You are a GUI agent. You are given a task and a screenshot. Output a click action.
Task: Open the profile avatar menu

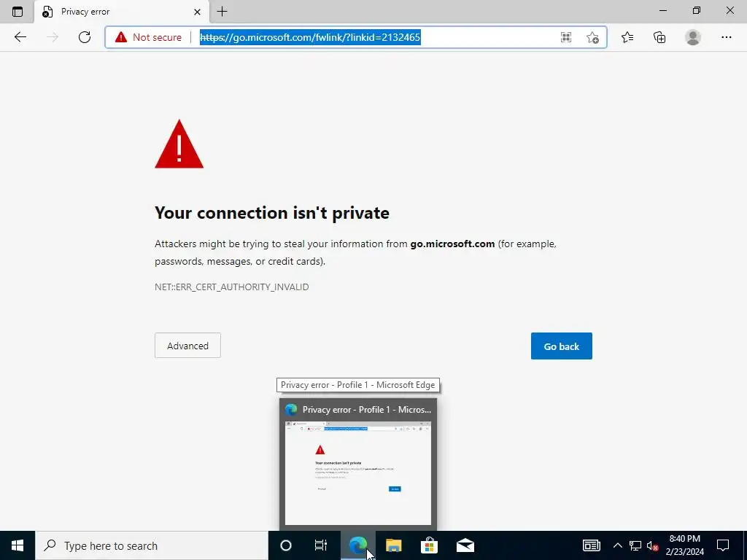pos(693,37)
